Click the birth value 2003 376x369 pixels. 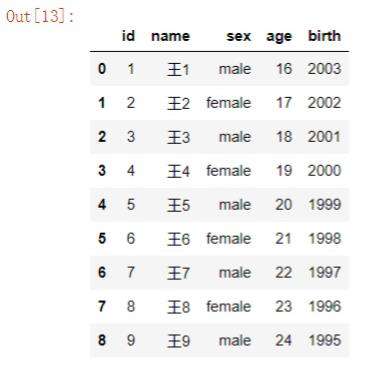(x=324, y=69)
